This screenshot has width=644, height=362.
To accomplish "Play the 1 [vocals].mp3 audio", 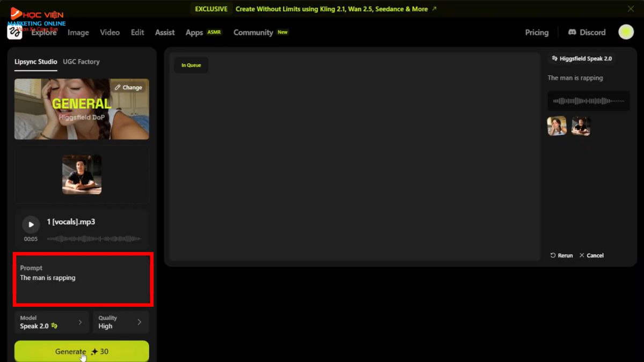I will (31, 225).
